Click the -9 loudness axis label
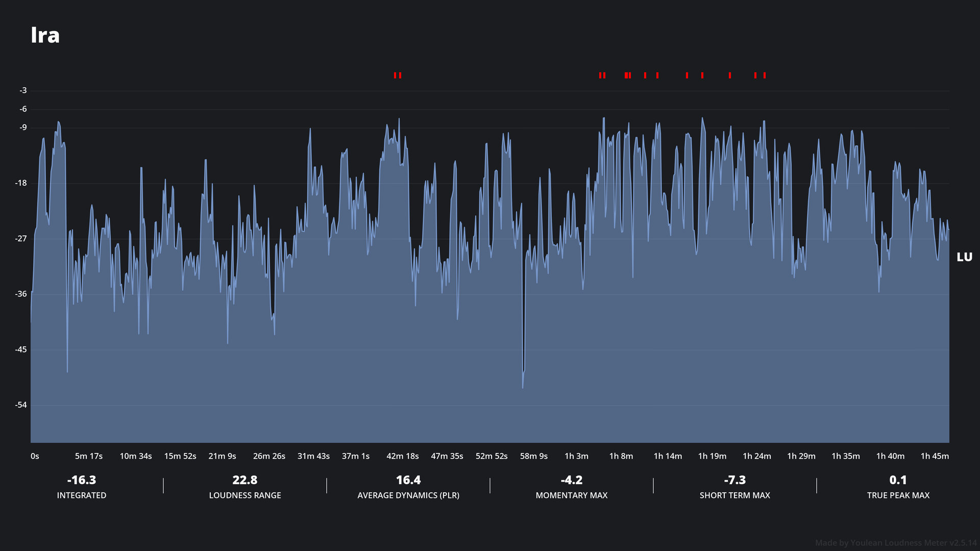Image resolution: width=980 pixels, height=551 pixels. click(x=23, y=127)
